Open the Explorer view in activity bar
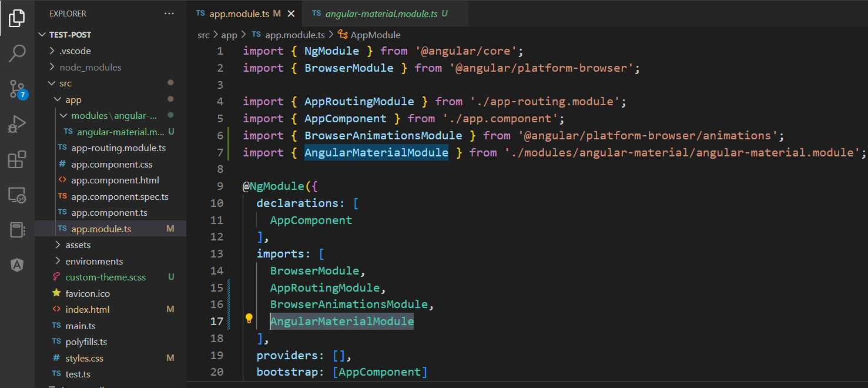The width and height of the screenshot is (868, 388). tap(17, 18)
